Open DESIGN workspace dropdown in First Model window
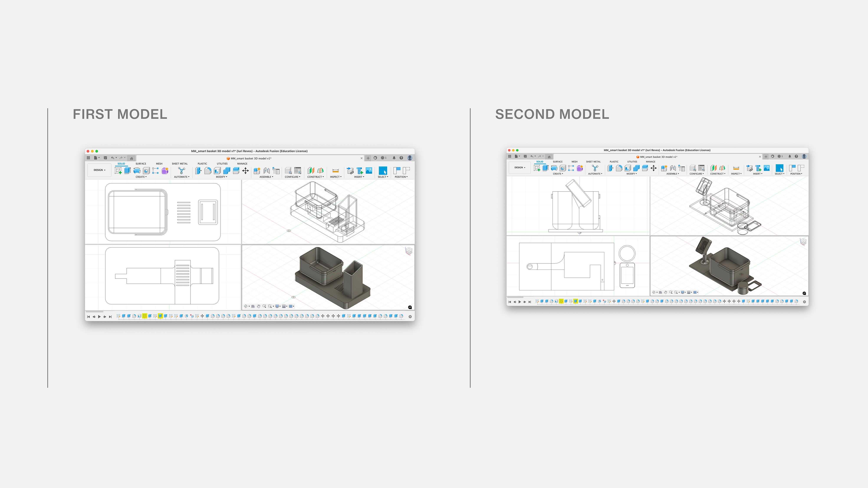 click(99, 170)
